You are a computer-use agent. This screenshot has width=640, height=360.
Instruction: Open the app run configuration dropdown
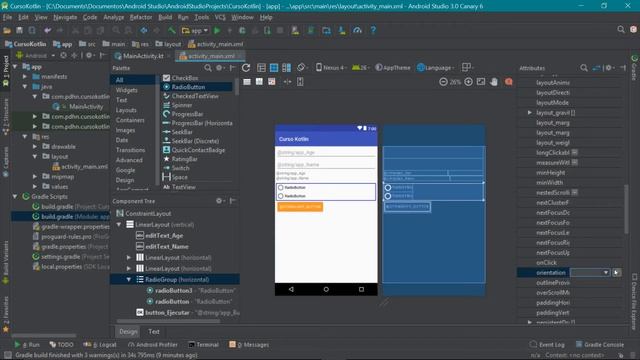pyautogui.click(x=195, y=31)
